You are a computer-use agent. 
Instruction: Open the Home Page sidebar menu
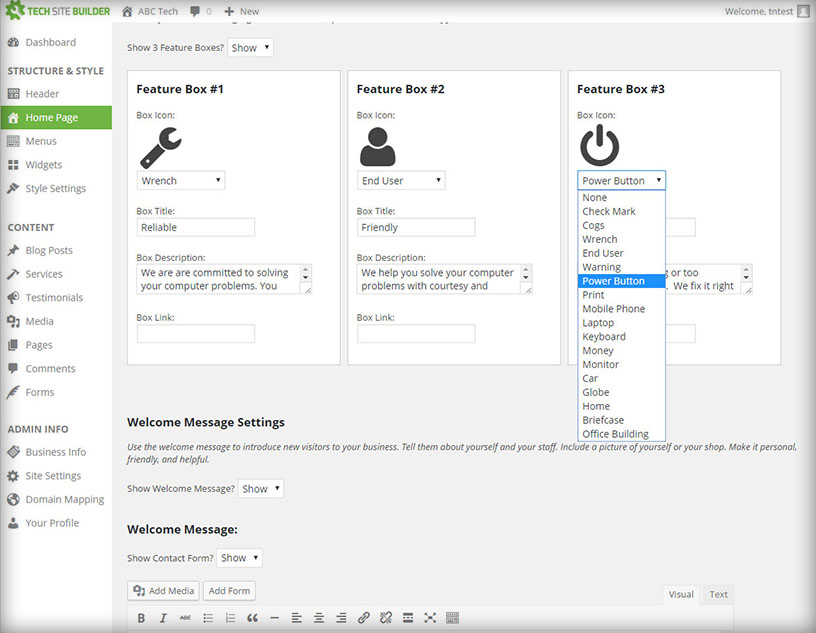point(53,116)
